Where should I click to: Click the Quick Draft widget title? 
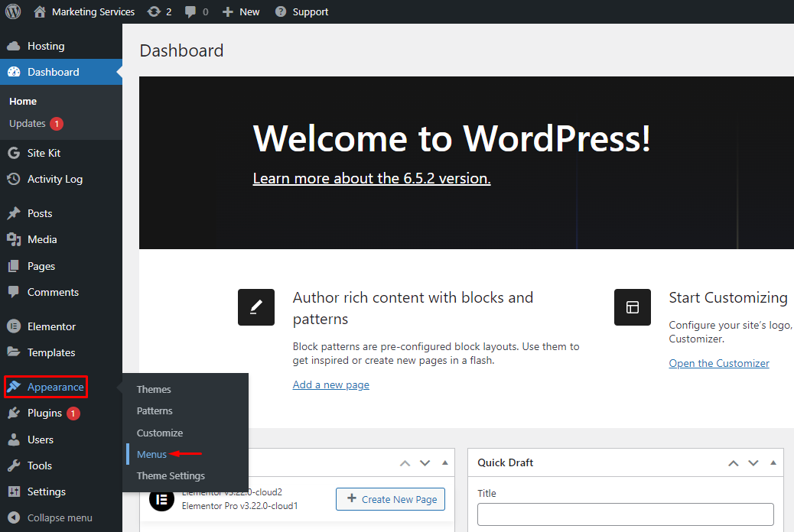pyautogui.click(x=506, y=462)
